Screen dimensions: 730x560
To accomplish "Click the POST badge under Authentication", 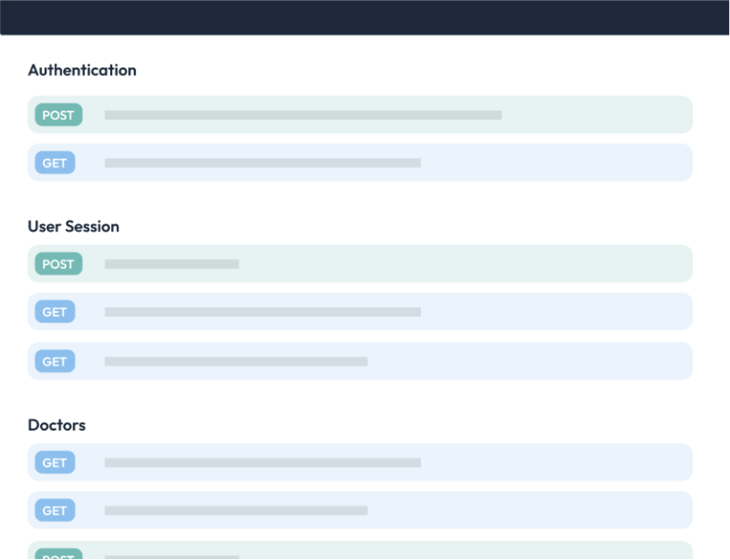I will coord(58,115).
